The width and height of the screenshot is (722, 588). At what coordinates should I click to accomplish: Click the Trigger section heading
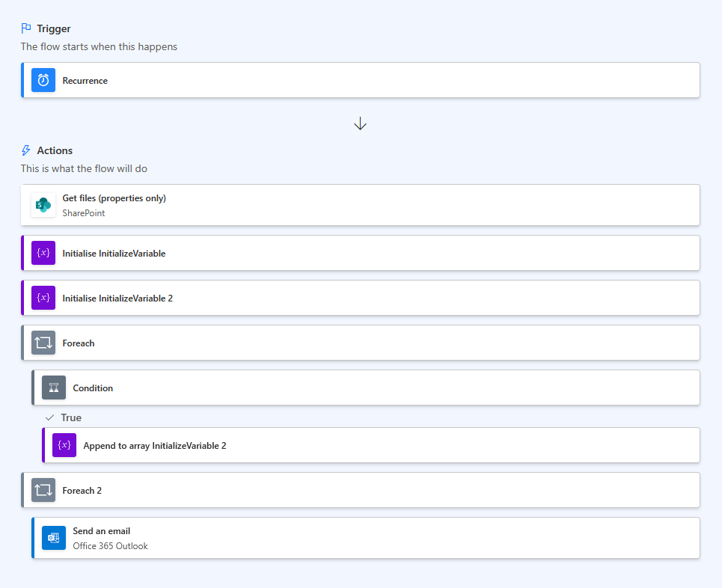[x=54, y=28]
